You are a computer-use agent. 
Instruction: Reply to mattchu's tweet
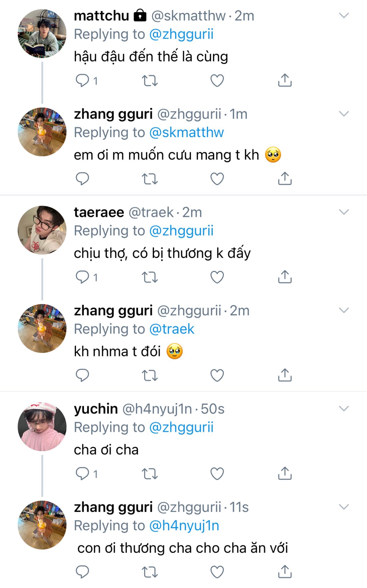pyautogui.click(x=82, y=81)
